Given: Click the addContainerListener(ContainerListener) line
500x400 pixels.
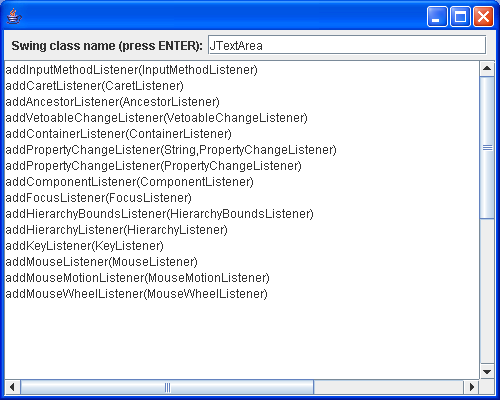Looking at the screenshot, I should [119, 134].
